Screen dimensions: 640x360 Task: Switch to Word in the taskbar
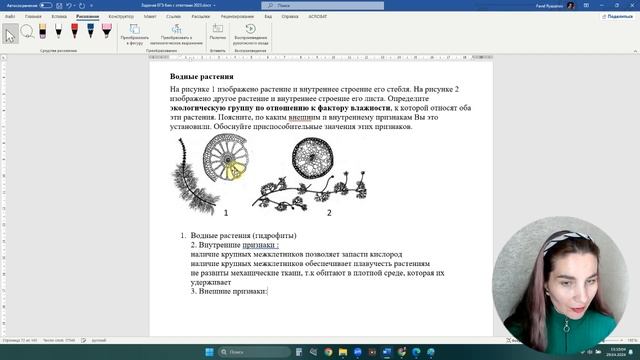387,352
